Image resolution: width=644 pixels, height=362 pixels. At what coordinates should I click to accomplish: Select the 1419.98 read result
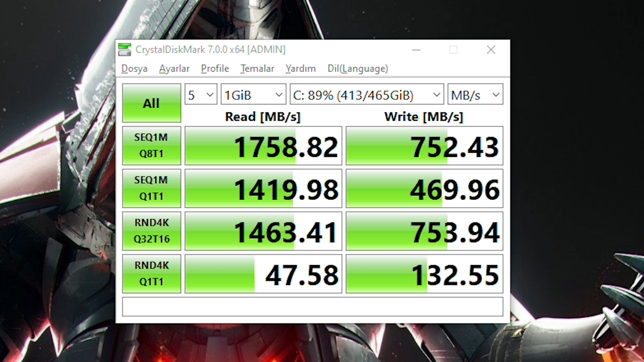coord(263,188)
